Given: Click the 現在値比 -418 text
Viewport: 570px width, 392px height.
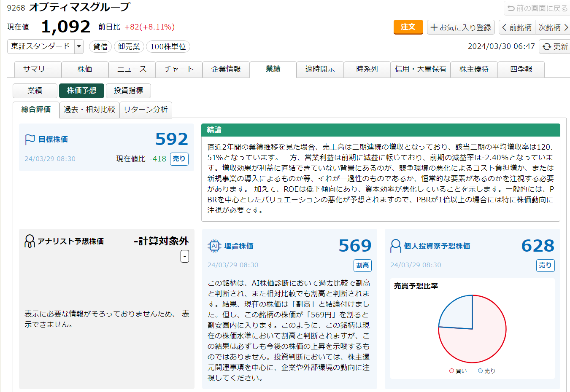Looking at the screenshot, I should pyautogui.click(x=141, y=159).
